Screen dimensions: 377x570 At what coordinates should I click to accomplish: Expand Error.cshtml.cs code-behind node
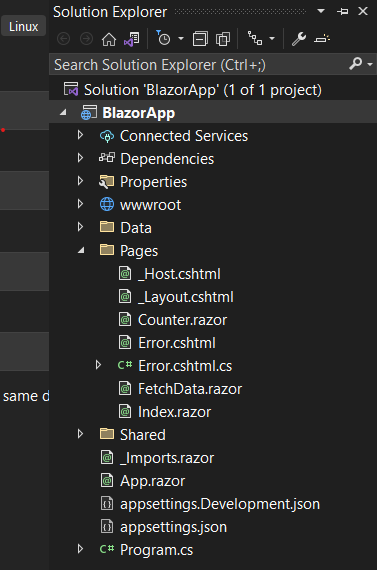pos(98,365)
